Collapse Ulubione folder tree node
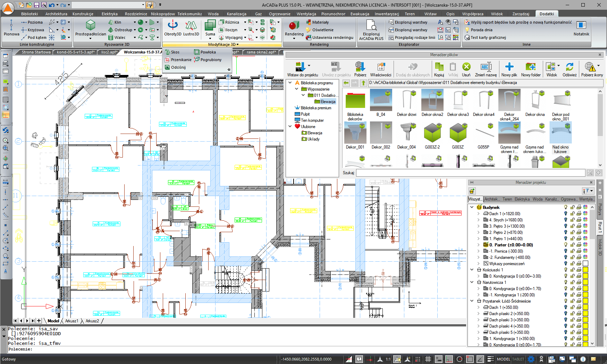This screenshot has width=607, height=364. pyautogui.click(x=290, y=127)
